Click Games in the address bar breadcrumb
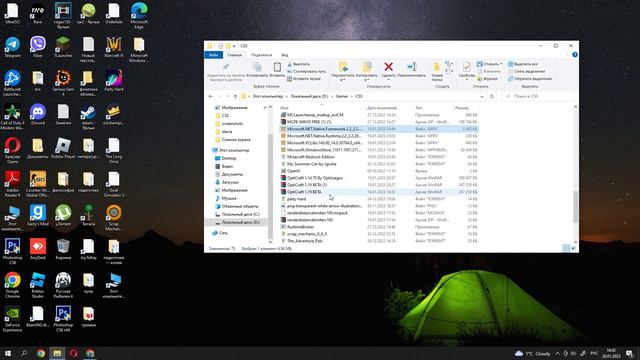Image resolution: width=640 pixels, height=360 pixels. [342, 97]
